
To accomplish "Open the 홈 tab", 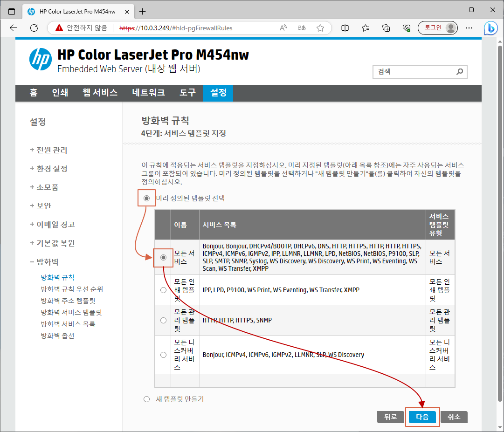I will point(34,93).
